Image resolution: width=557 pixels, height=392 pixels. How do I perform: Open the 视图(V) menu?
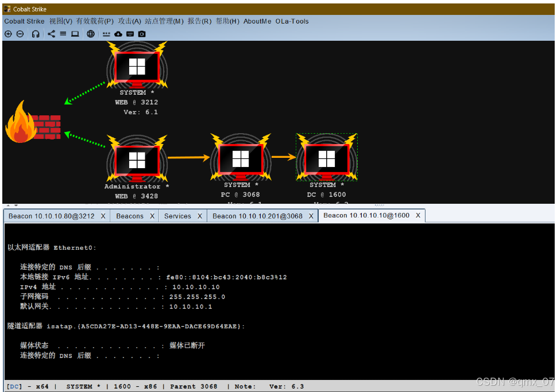(x=61, y=21)
